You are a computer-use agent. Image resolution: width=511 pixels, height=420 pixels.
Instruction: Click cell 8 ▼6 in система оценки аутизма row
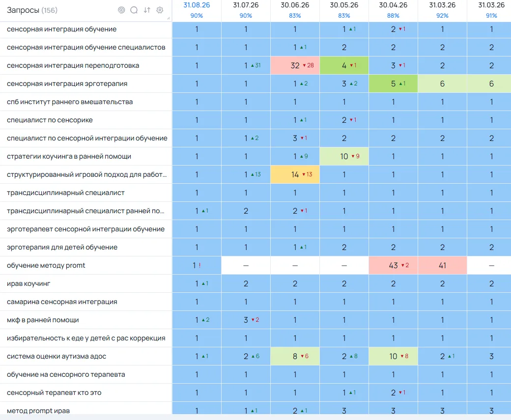295,357
